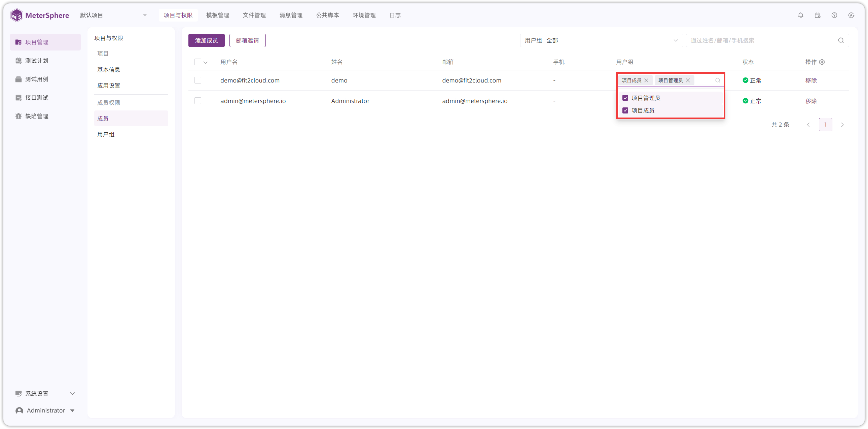Screen dimensions: 868x429
Task: Switch to the 文件管理 tab
Action: pyautogui.click(x=254, y=15)
